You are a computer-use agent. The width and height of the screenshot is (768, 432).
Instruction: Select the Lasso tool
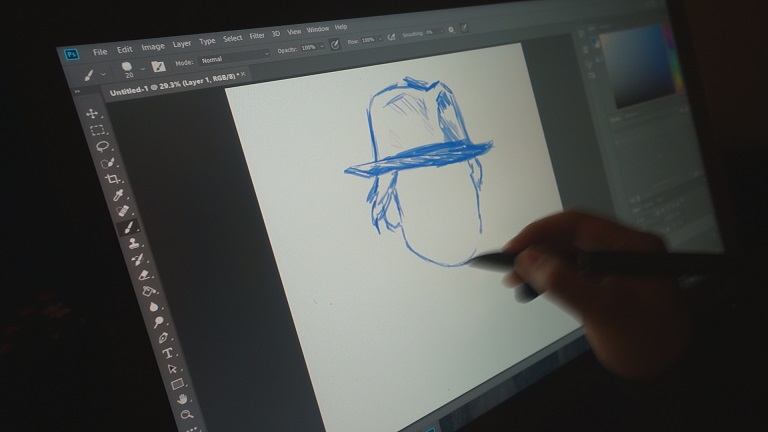tap(102, 146)
